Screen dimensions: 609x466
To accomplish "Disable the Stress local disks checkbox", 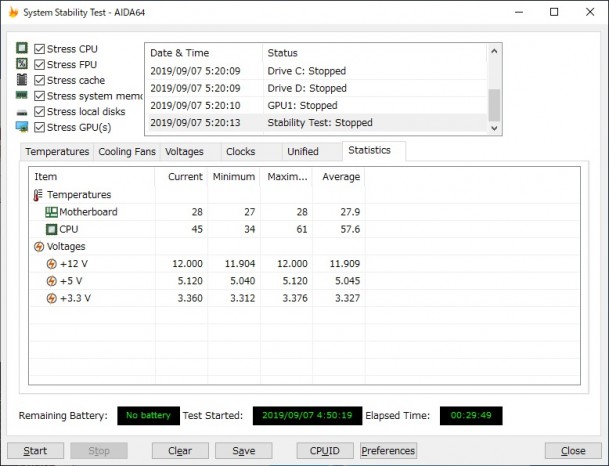I will pos(39,112).
